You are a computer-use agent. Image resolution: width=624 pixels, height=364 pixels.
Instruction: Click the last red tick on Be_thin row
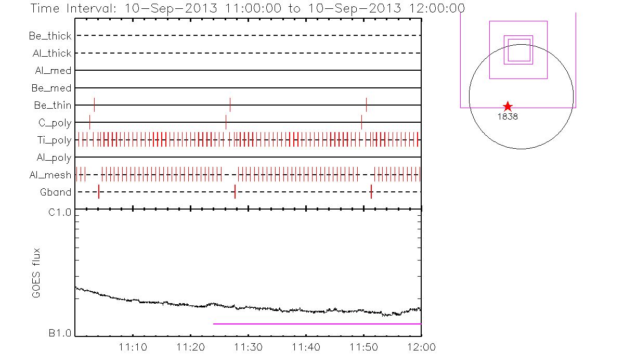[x=366, y=105]
